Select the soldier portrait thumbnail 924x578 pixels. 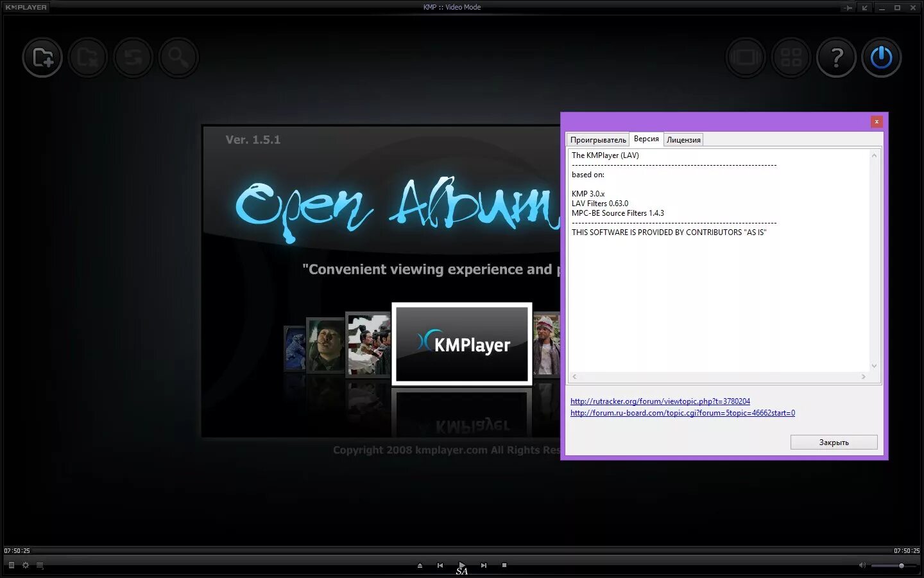325,346
